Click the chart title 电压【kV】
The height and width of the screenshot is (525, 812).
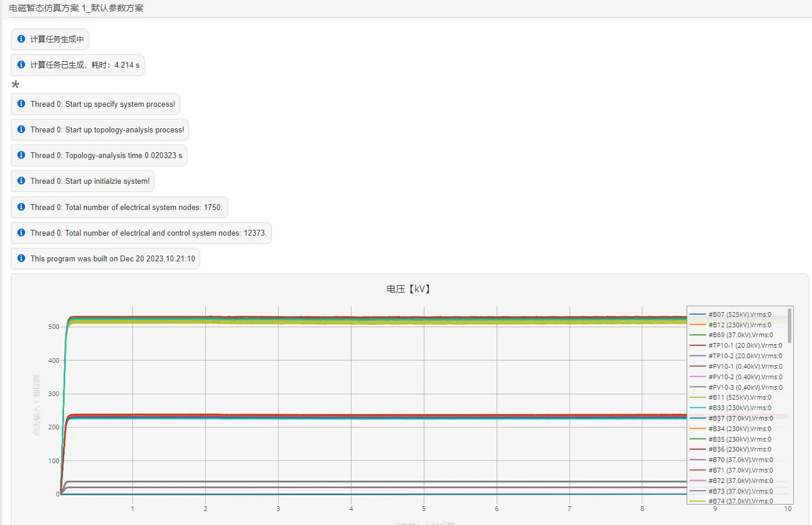coord(408,289)
